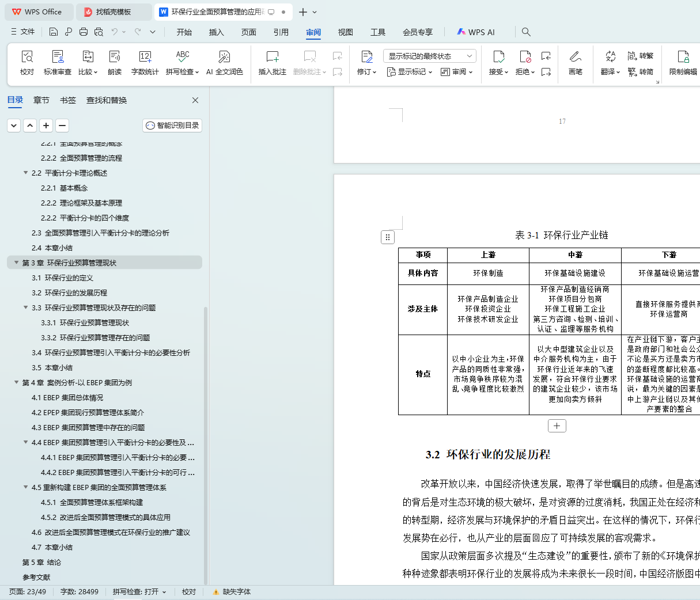Click 页面: 23/49 in status bar

[x=28, y=592]
